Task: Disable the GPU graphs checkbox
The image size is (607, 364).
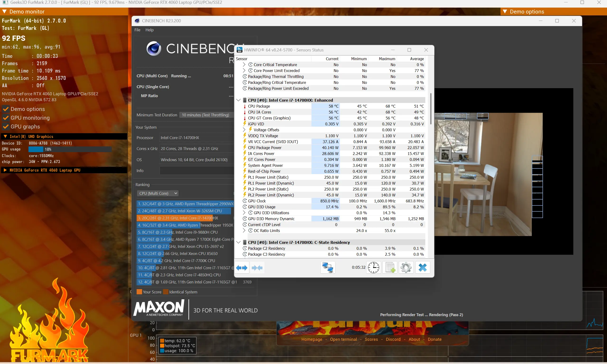Action: pyautogui.click(x=6, y=127)
